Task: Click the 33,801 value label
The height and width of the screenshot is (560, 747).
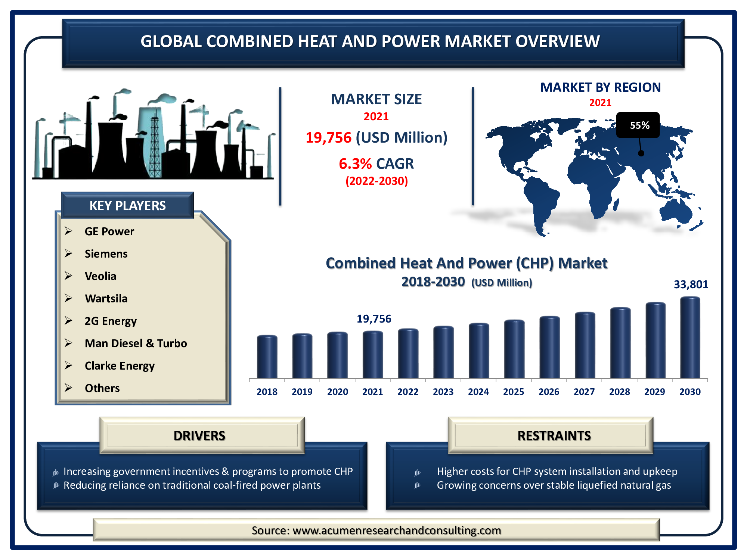Action: pos(691,284)
